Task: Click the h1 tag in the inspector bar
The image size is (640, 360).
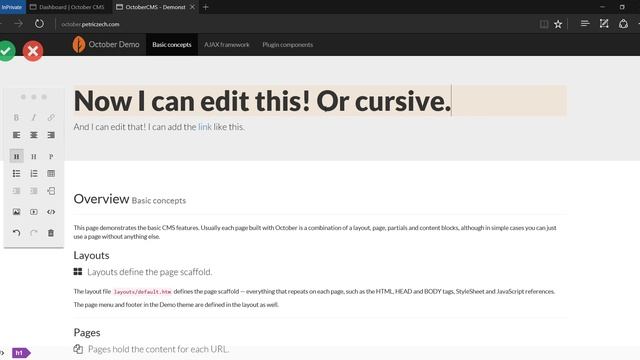Action: [x=20, y=353]
